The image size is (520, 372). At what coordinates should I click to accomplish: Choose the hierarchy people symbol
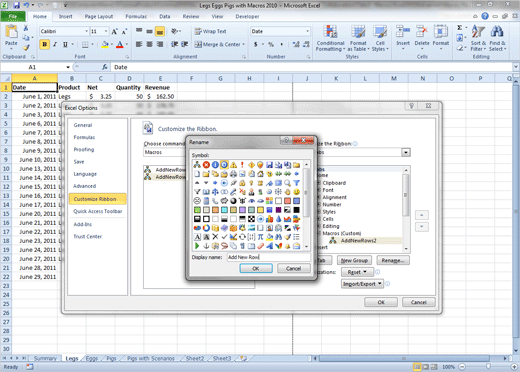(197, 165)
